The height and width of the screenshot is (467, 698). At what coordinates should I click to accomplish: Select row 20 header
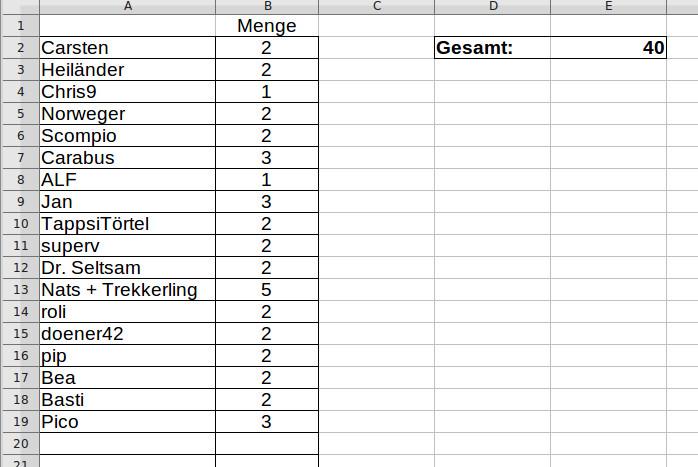pyautogui.click(x=19, y=443)
